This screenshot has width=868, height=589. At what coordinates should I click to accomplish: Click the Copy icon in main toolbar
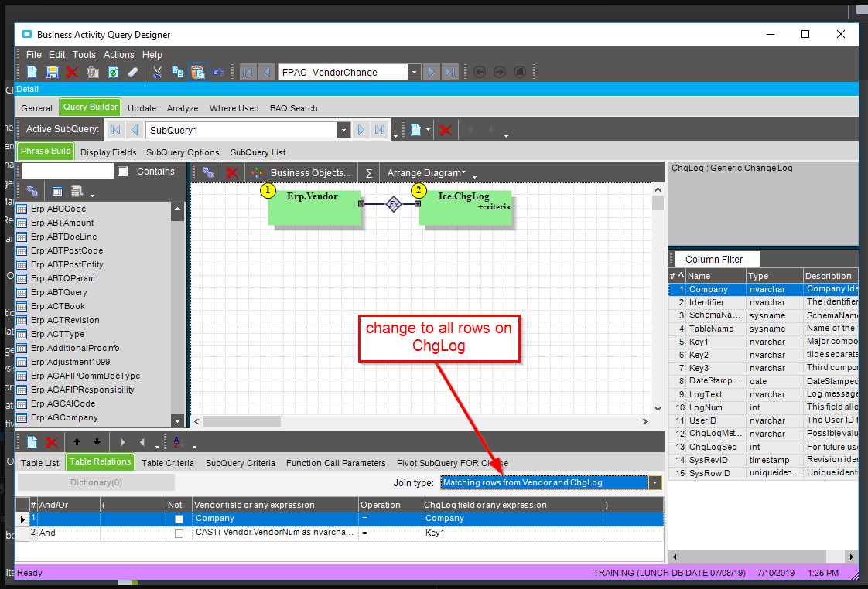(178, 72)
